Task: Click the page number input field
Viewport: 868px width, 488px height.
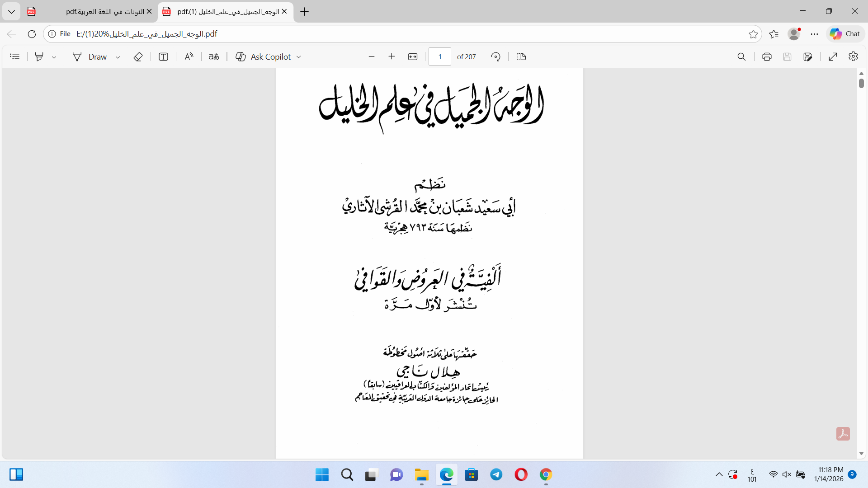Action: [440, 56]
